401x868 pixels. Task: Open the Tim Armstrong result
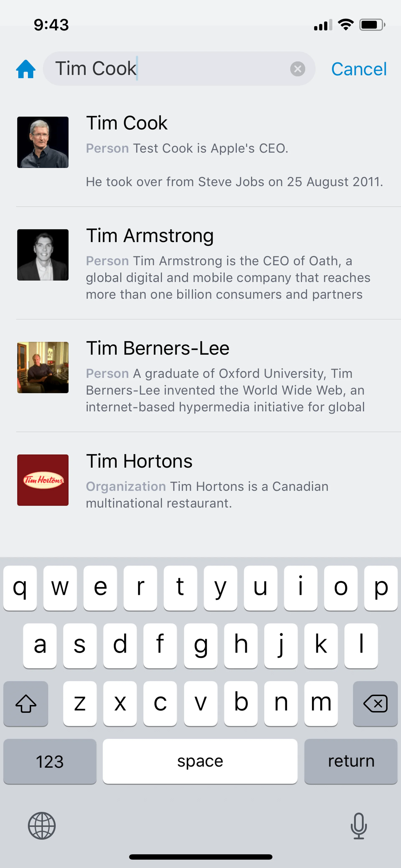tap(150, 236)
